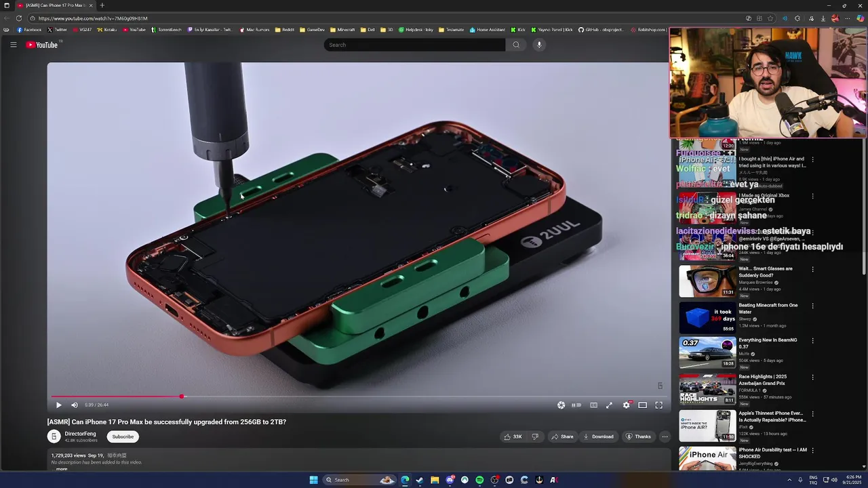The height and width of the screenshot is (488, 868).
Task: Expand the 3D bookmarks folder
Action: point(387,30)
